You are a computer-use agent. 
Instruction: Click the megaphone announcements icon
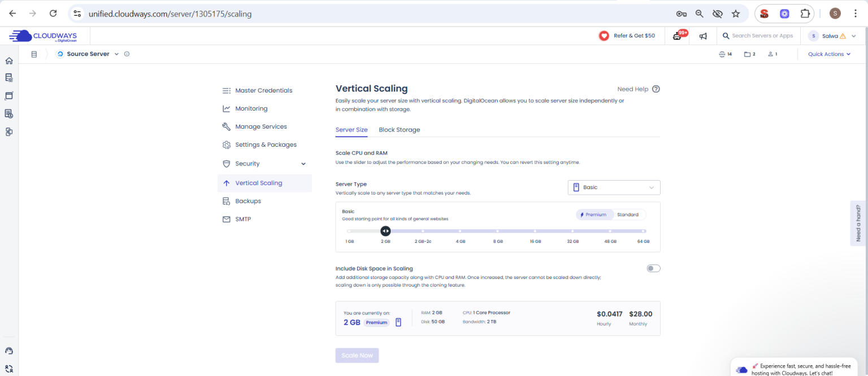[x=703, y=36]
